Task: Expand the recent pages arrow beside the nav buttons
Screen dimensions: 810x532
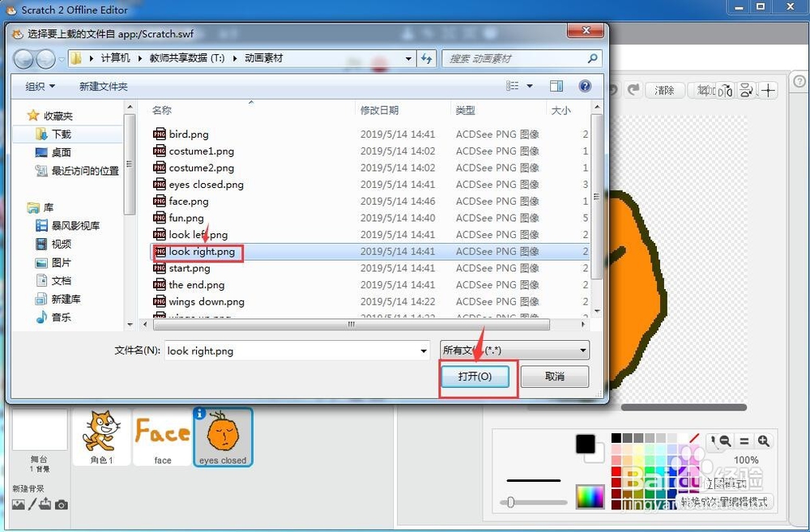Action: (62, 59)
